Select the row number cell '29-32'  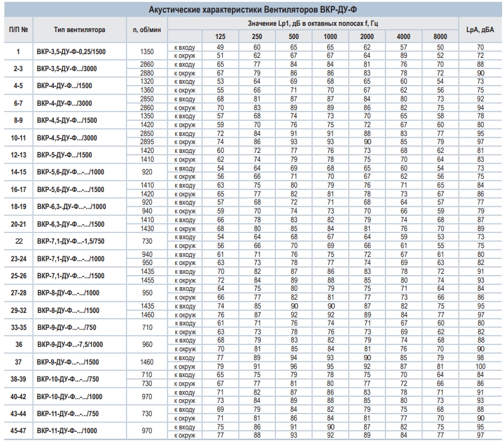pyautogui.click(x=18, y=310)
